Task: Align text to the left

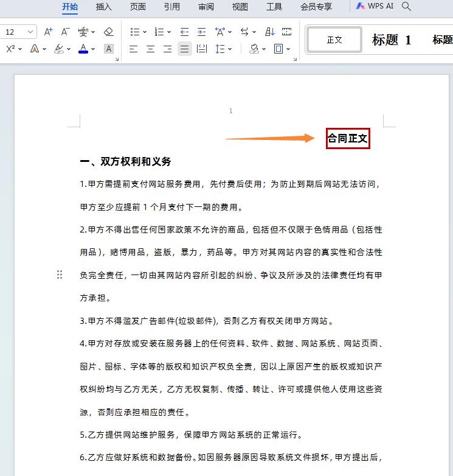Action: pyautogui.click(x=133, y=49)
